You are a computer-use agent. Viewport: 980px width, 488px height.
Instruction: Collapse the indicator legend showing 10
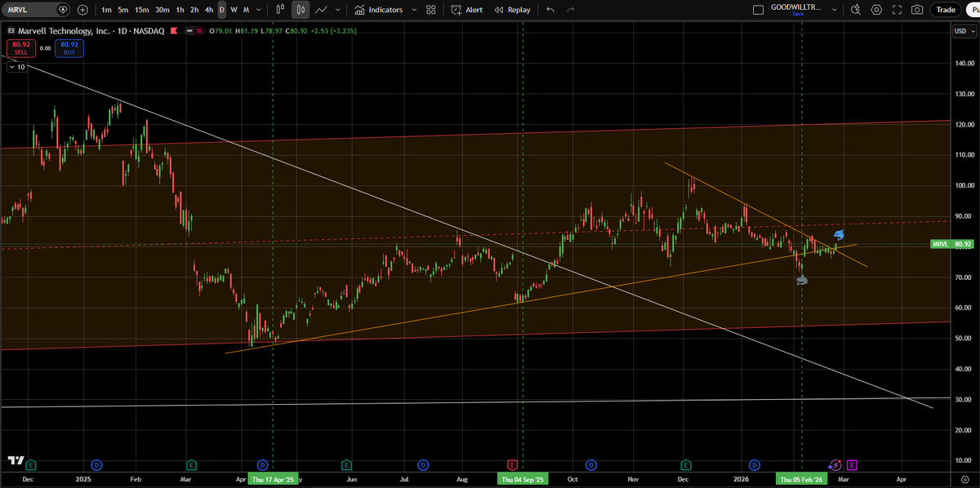tap(16, 68)
